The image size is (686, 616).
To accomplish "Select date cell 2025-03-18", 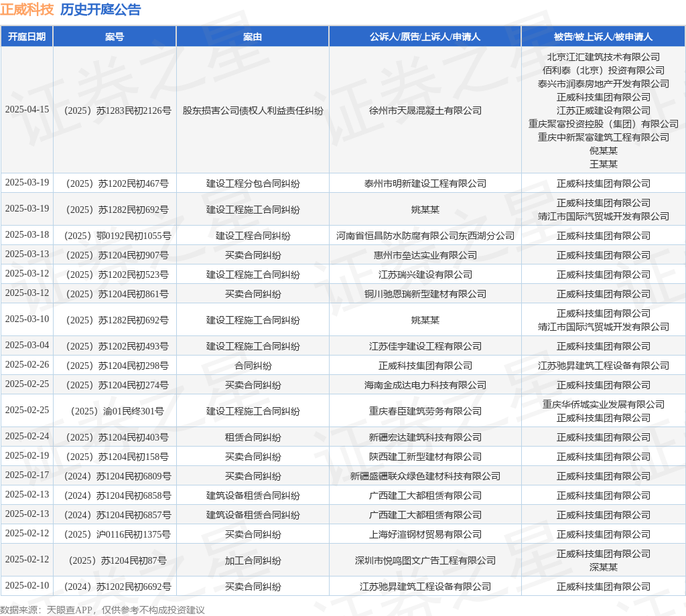I will 27,235.
